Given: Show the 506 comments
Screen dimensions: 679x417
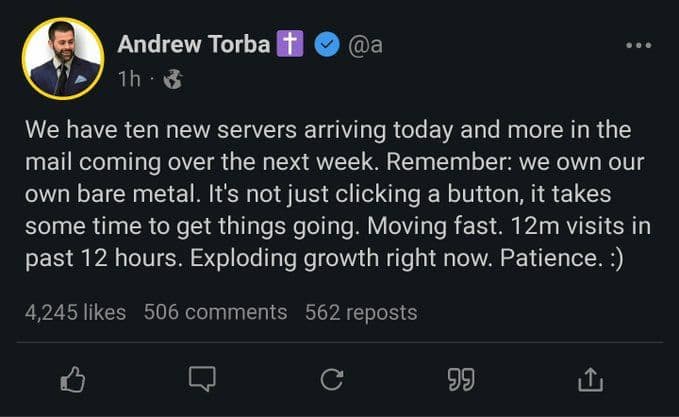Looking at the screenshot, I should point(215,312).
